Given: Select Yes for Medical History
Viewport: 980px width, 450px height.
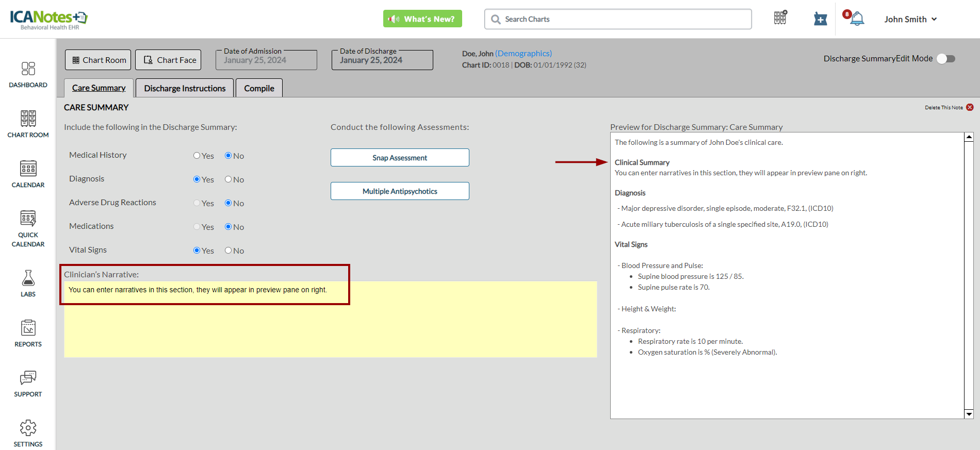Looking at the screenshot, I should (197, 156).
